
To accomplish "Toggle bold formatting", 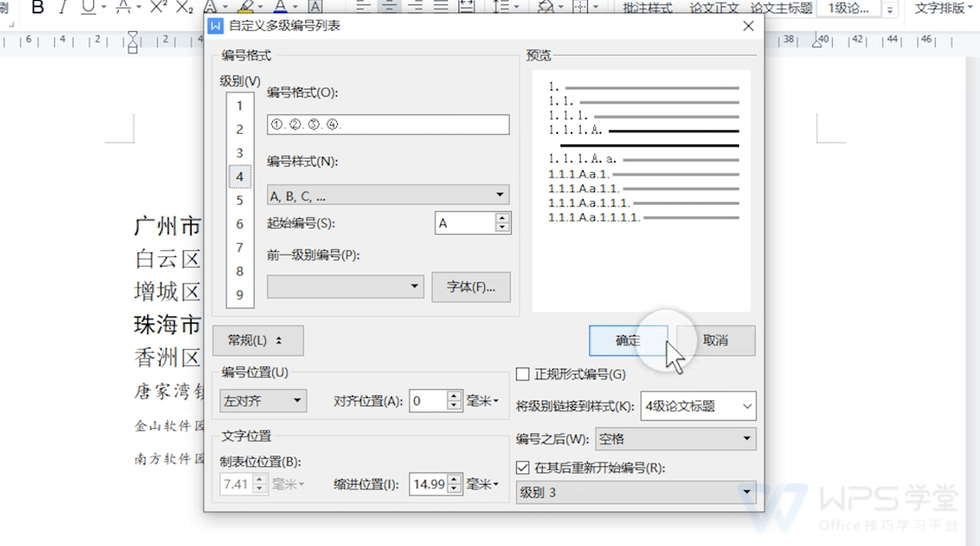I will click(38, 8).
